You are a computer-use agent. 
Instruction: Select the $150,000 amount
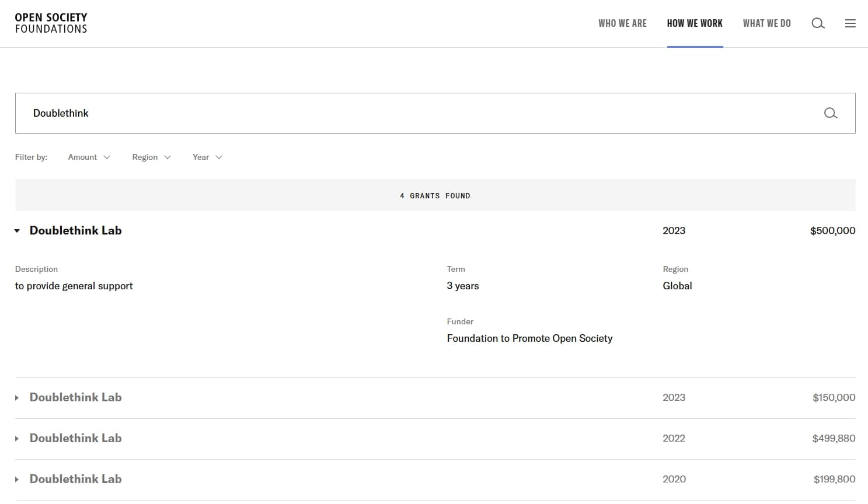834,398
